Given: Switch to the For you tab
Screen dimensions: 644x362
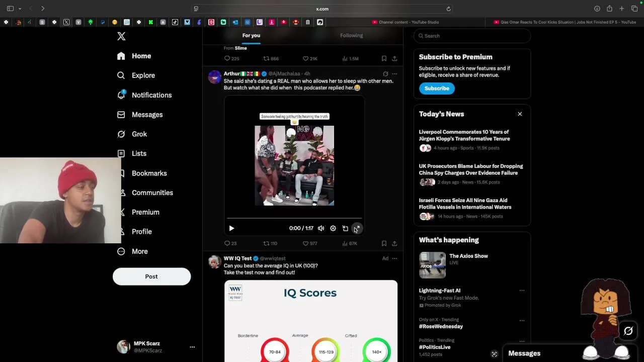Looking at the screenshot, I should (251, 35).
